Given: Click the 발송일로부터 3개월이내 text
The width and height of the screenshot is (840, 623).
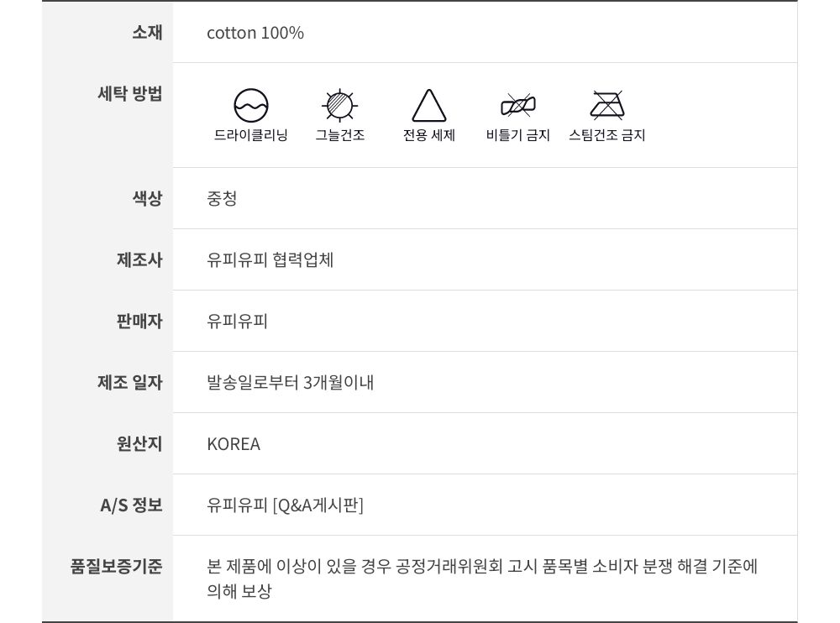Looking at the screenshot, I should (x=291, y=383).
